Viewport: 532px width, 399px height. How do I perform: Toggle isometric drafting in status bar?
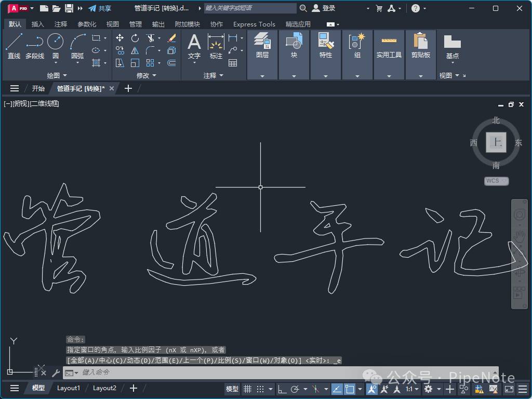point(316,389)
